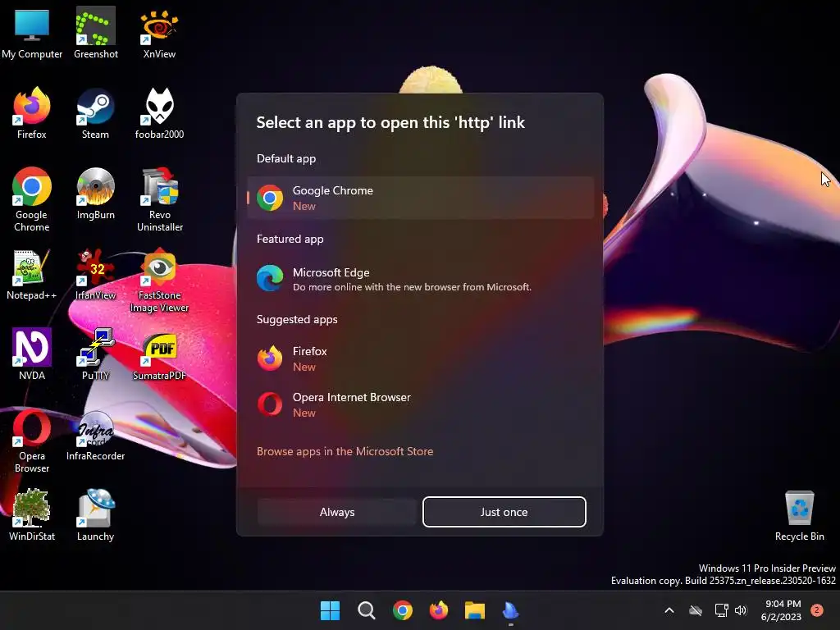Launch Firefox from the taskbar
The width and height of the screenshot is (840, 630).
coord(439,610)
